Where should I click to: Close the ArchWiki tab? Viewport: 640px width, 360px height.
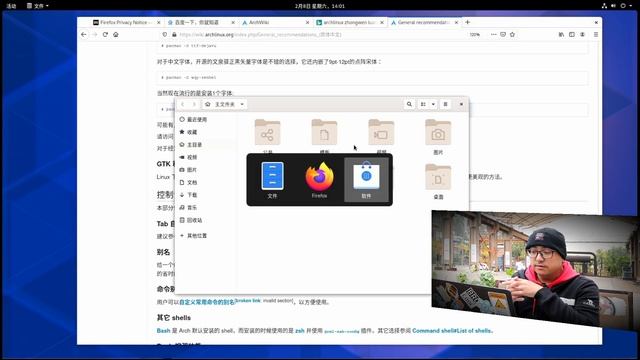(x=307, y=22)
